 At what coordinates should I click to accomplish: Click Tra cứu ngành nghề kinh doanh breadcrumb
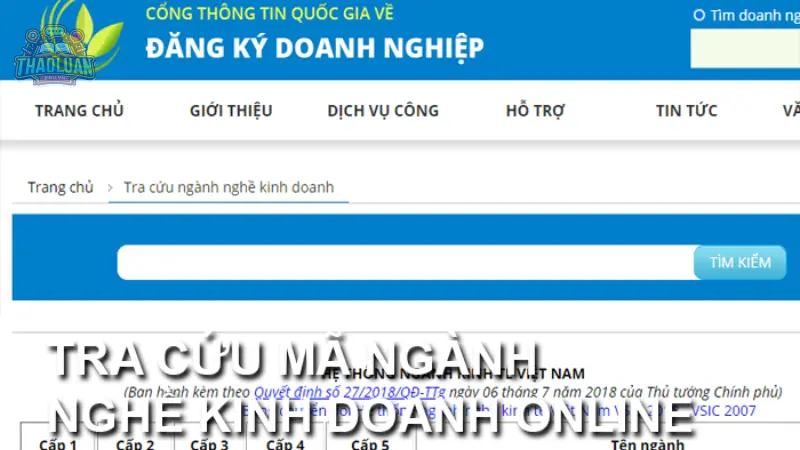[229, 187]
